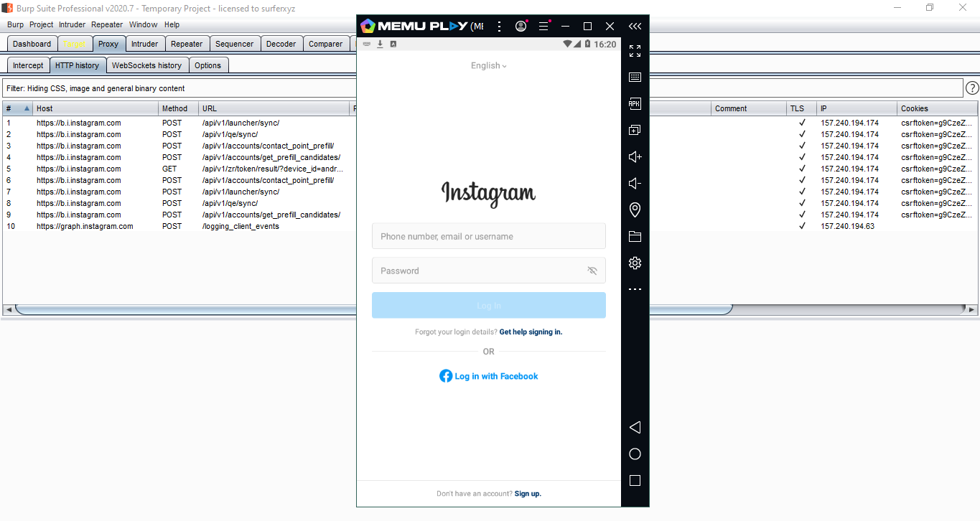
Task: Tap the Android recent apps square button
Action: click(635, 481)
